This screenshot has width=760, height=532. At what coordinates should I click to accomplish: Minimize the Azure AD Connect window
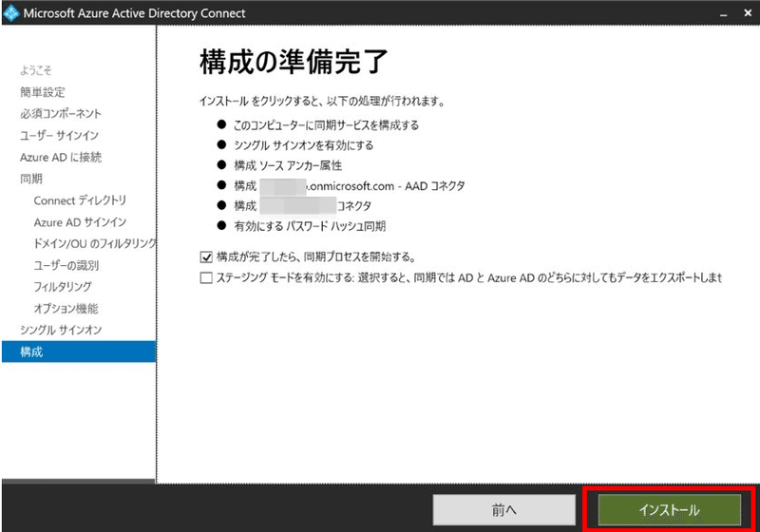(x=724, y=13)
